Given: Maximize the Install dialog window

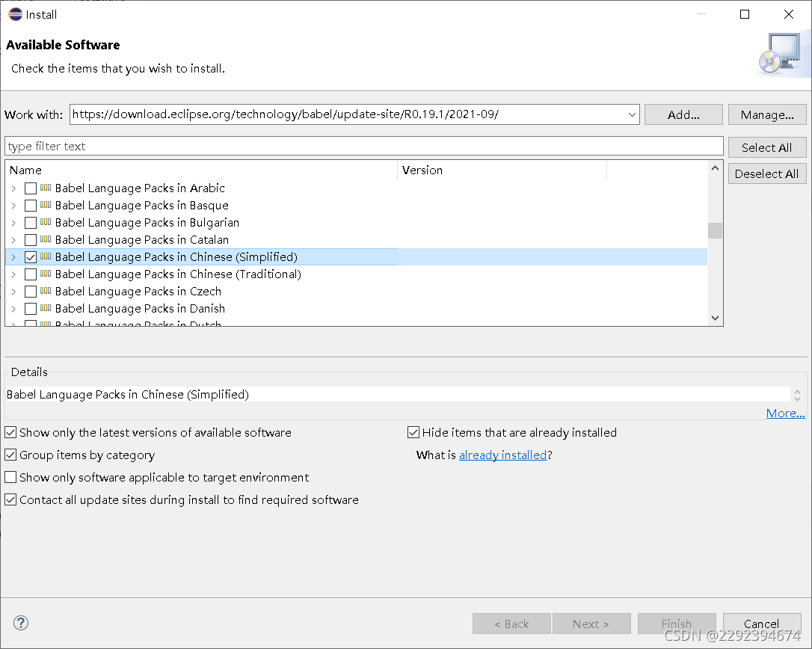Looking at the screenshot, I should [745, 14].
